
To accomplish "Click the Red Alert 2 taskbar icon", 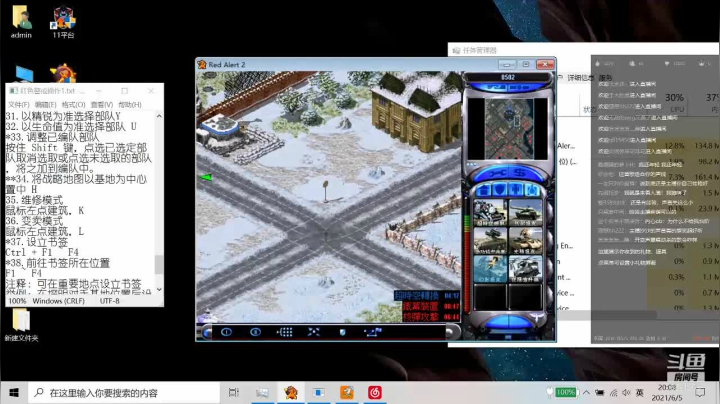I will (x=290, y=393).
